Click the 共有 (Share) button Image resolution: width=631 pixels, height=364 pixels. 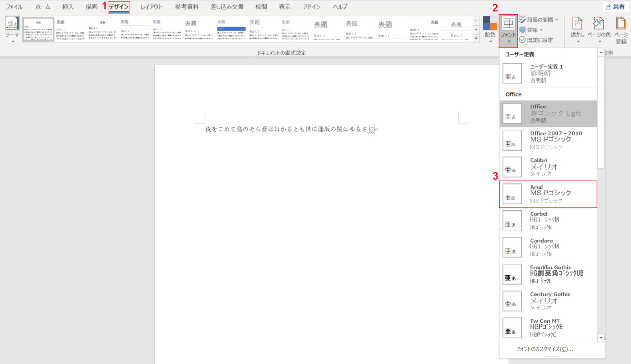click(x=615, y=7)
